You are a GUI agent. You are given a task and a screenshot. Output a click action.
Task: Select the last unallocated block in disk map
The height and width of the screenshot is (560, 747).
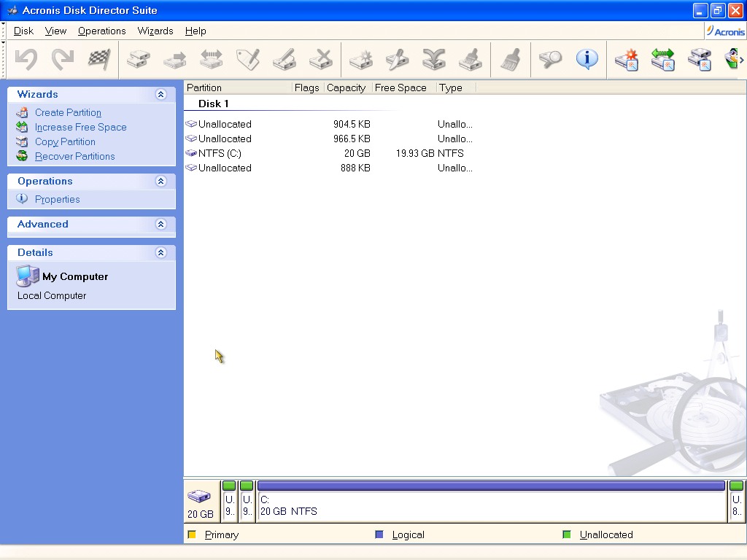(x=736, y=502)
